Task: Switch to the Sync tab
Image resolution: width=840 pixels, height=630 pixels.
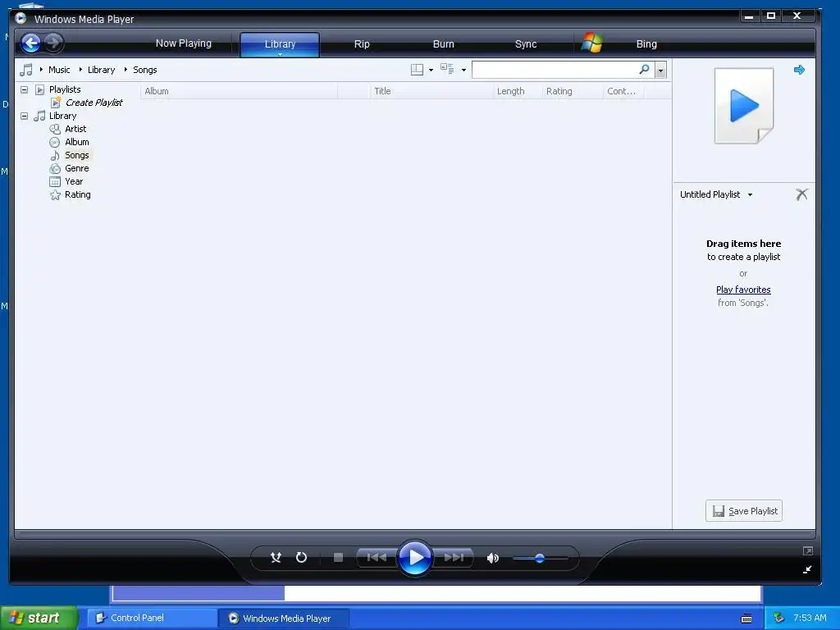Action: 526,44
